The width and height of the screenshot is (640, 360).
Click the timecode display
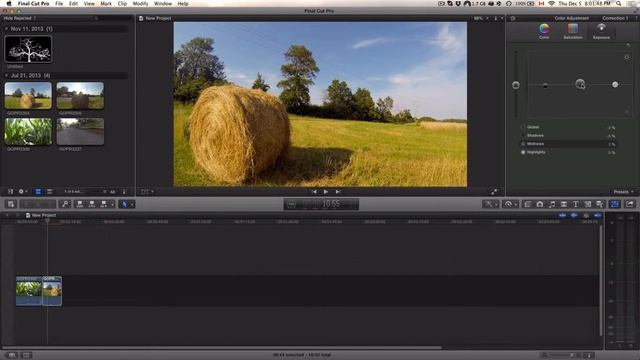(x=321, y=204)
